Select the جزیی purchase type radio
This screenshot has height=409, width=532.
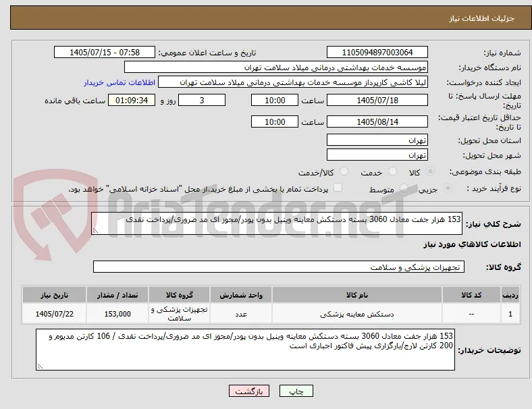coord(448,188)
